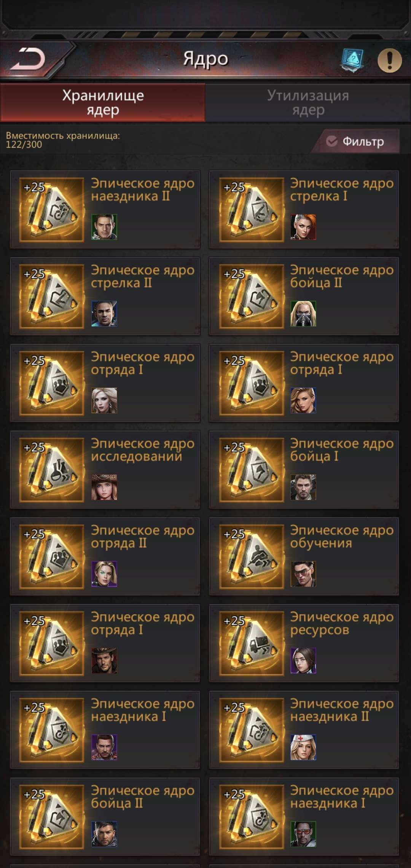Tap the cowboy hat man portrait
The width and height of the screenshot is (411, 868).
pos(104,660)
